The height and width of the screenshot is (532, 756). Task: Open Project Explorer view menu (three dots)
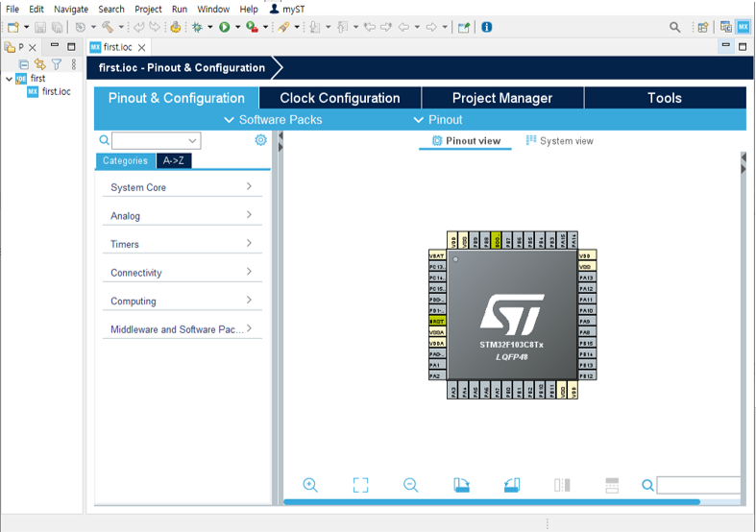pos(74,64)
